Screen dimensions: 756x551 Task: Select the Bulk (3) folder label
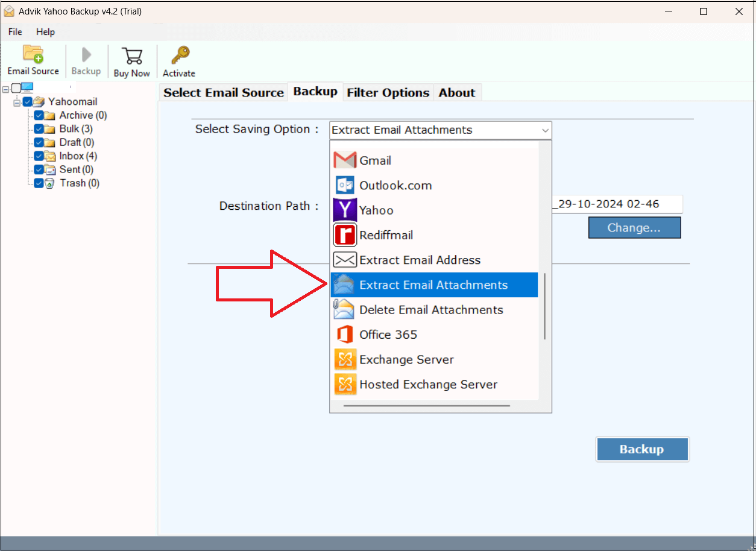(x=76, y=128)
